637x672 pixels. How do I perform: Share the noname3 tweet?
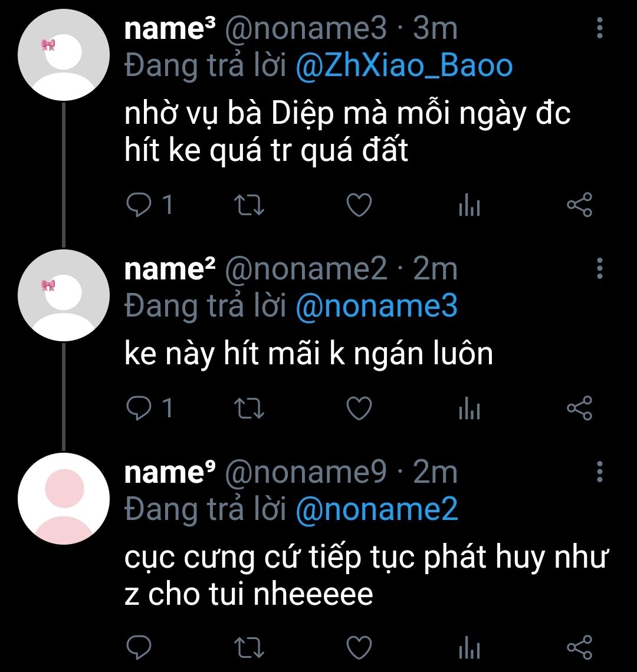[x=579, y=205]
